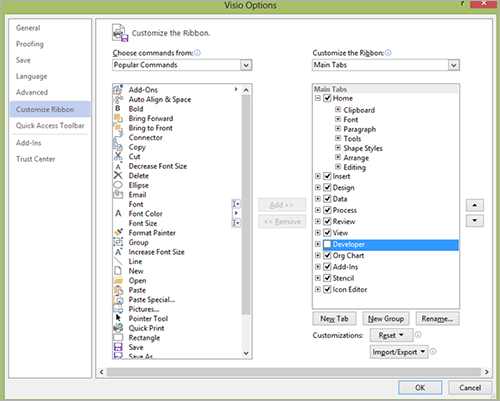
Task: Select the Add-Ons command icon
Action: coord(118,89)
